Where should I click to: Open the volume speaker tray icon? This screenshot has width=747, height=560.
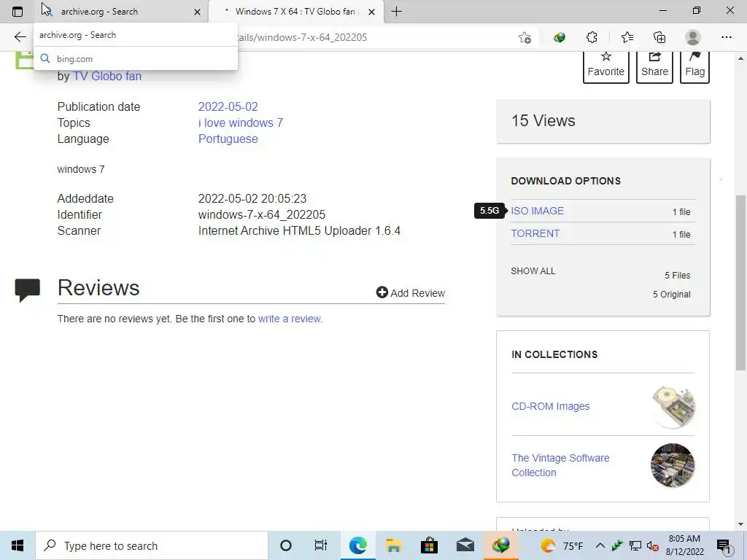click(653, 546)
